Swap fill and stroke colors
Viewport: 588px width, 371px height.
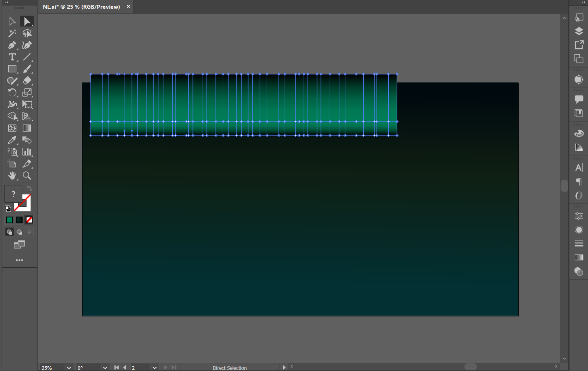[29, 188]
